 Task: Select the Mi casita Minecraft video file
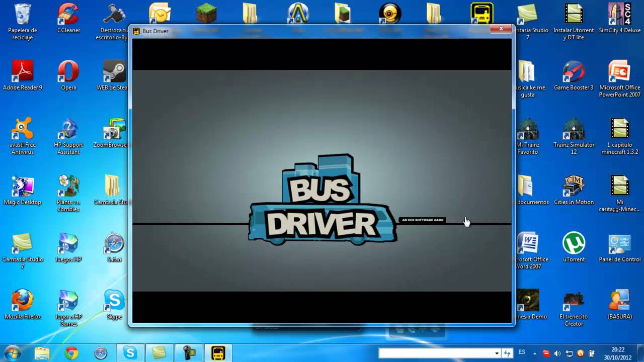tap(620, 193)
